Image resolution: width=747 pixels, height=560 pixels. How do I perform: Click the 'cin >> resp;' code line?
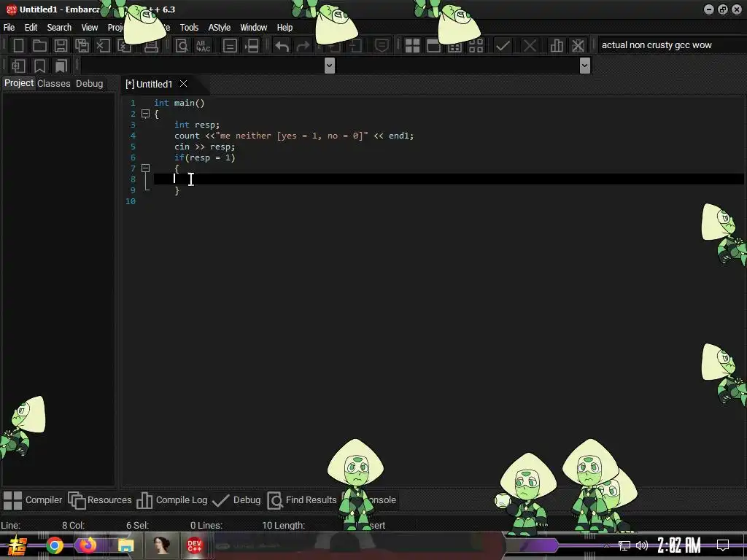[204, 147]
